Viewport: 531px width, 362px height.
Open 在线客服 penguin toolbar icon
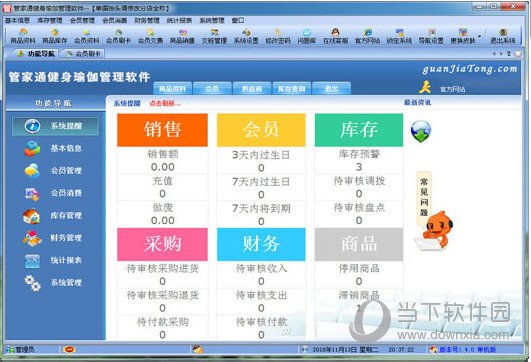tap(335, 36)
